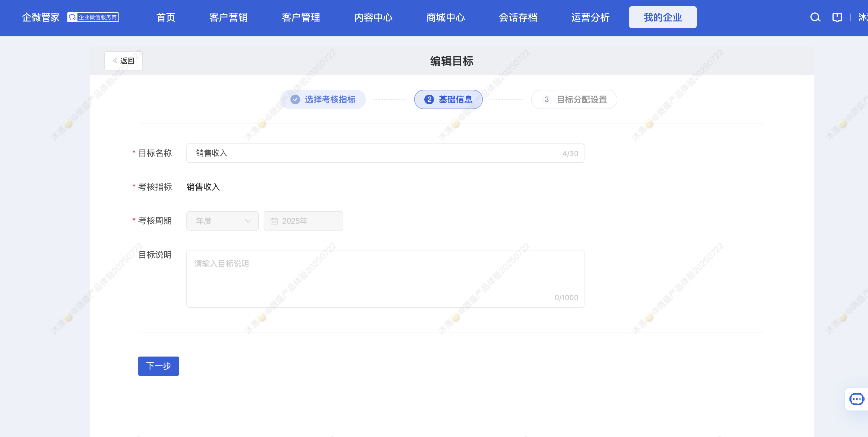Click the 0/1000 character counter
This screenshot has height=437, width=868.
(566, 298)
